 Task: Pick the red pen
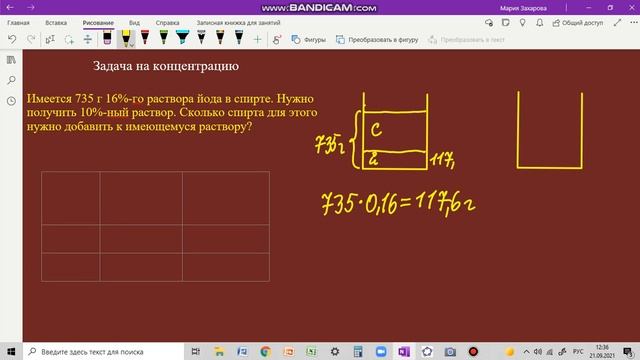coord(145,38)
